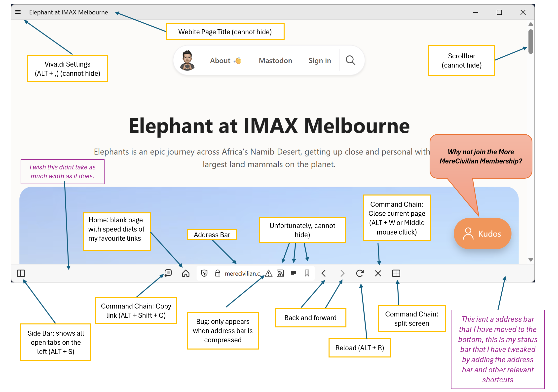Click the warning triangle icon in the address bar

tap(269, 273)
